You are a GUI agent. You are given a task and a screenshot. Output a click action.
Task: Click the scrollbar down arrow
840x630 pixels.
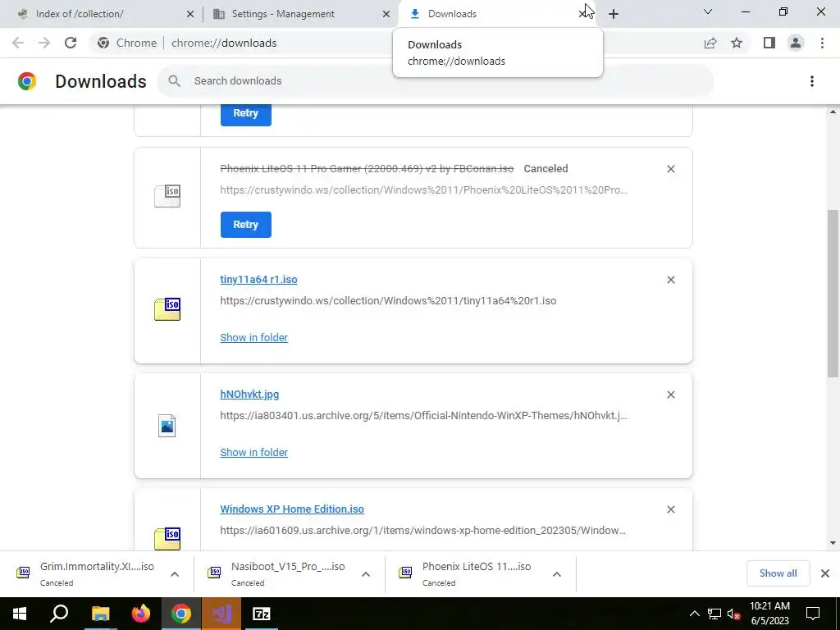coord(833,543)
